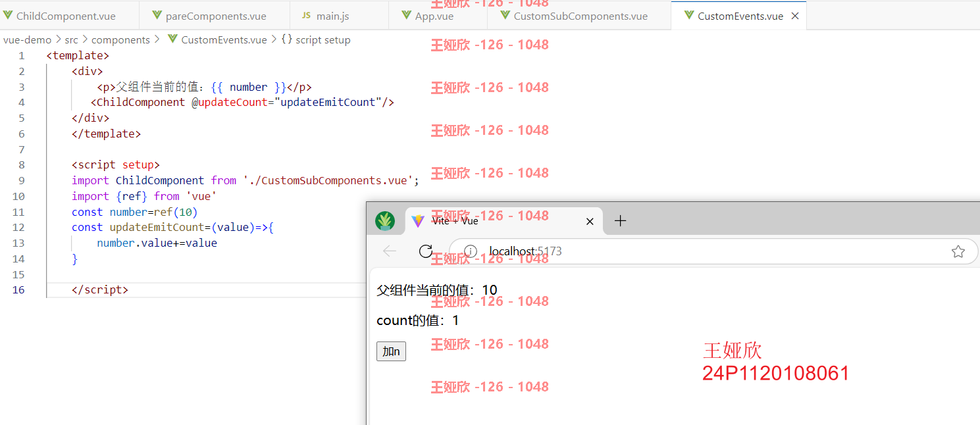
Task: Click the braces symbol icon in breadcrumb
Action: (x=286, y=39)
